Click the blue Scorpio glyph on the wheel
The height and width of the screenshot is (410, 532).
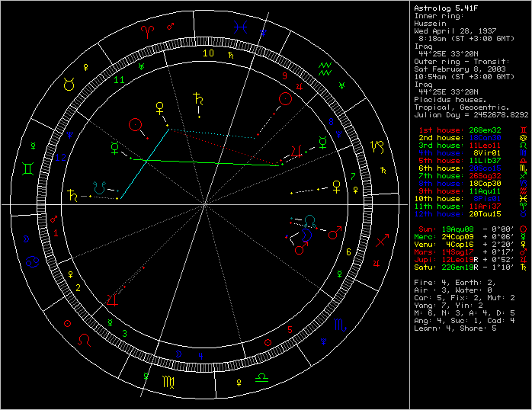338,326
